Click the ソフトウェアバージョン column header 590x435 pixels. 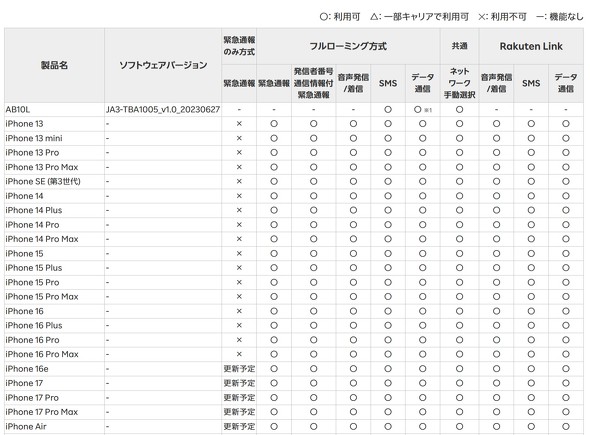163,65
